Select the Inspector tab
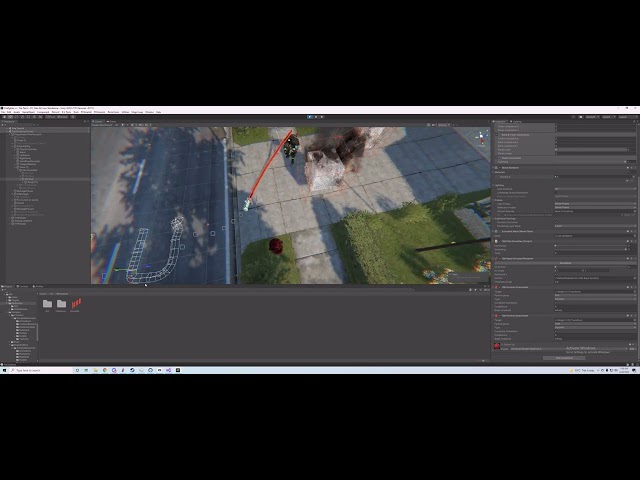 (500, 122)
